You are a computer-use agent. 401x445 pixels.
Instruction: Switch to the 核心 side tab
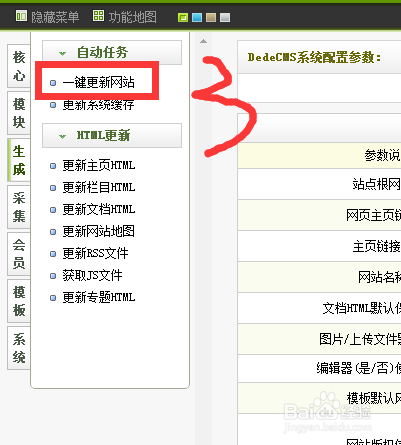[19, 66]
